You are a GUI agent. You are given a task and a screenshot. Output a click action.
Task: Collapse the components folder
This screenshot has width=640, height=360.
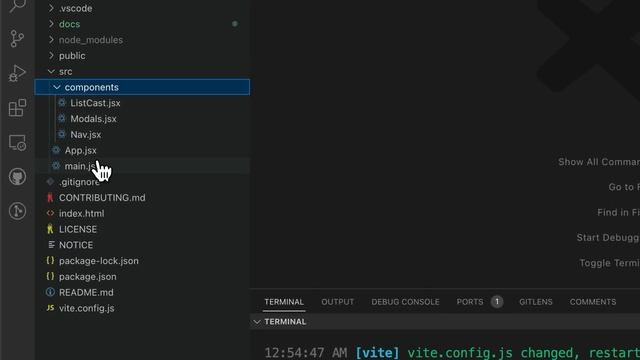(142, 87)
